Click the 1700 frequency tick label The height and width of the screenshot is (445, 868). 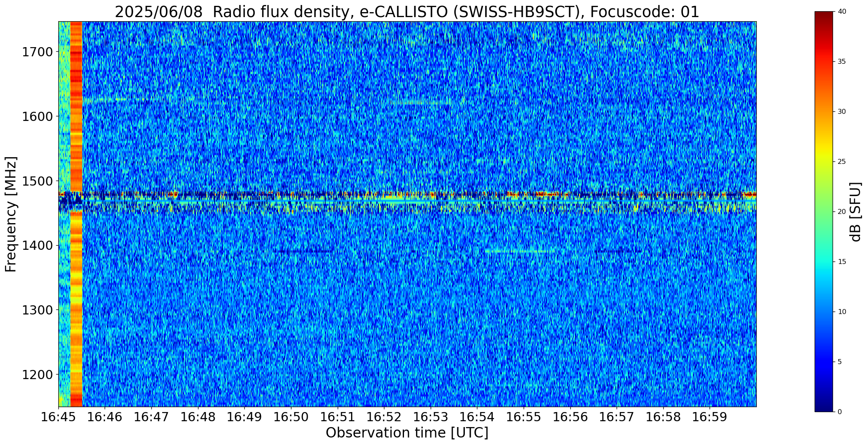pos(37,52)
